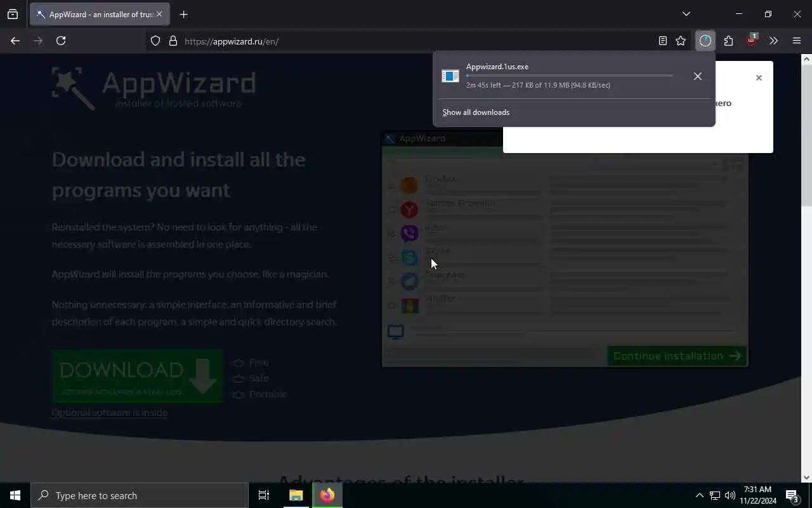The image size is (812, 508).
Task: Open Action Center notifications icon
Action: pyautogui.click(x=792, y=495)
